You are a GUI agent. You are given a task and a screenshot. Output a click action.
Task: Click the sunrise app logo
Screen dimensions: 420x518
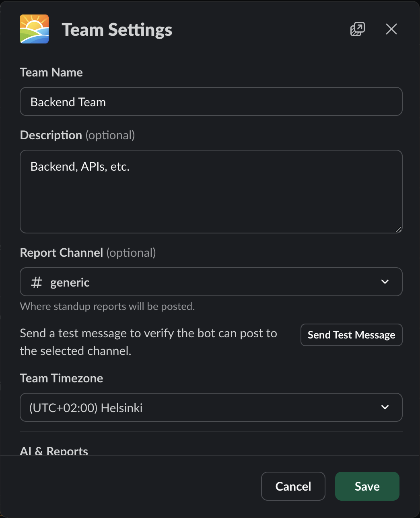click(34, 29)
